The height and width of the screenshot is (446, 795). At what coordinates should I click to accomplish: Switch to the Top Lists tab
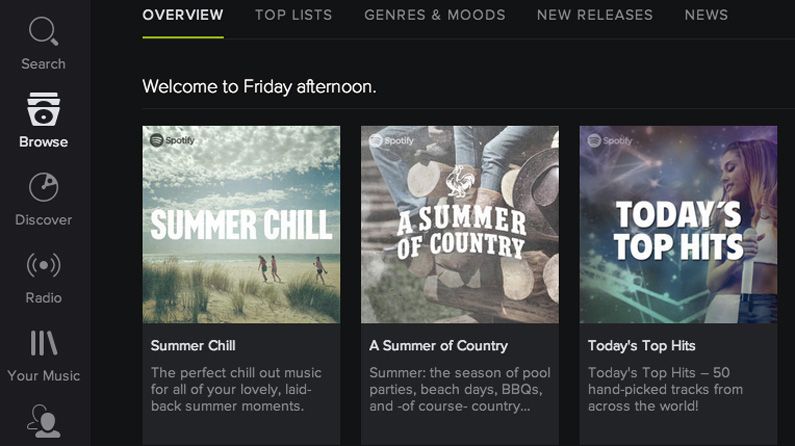point(293,15)
